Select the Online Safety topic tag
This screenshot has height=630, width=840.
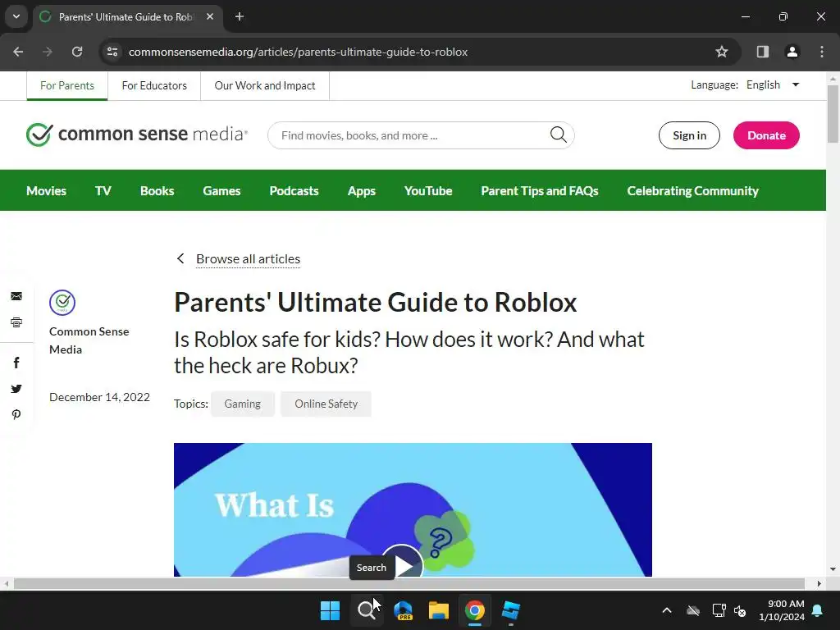tap(326, 404)
